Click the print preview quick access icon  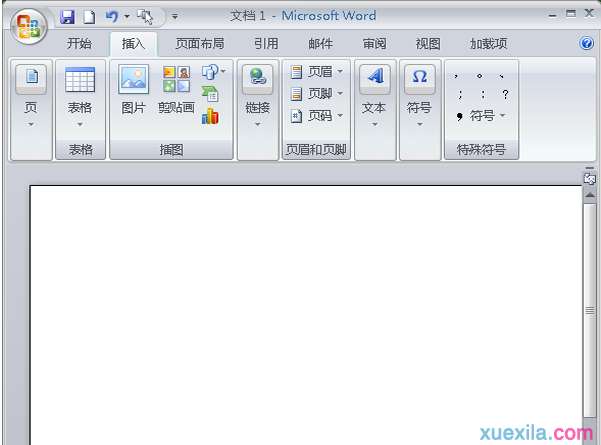point(145,17)
